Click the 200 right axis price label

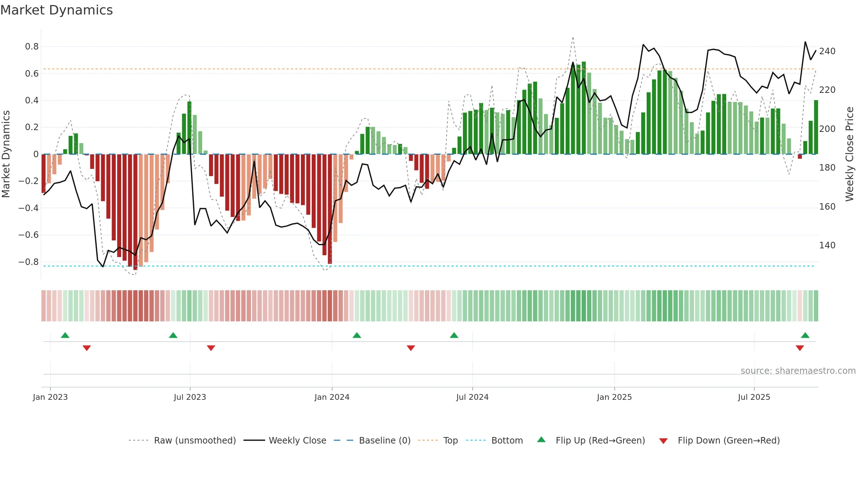827,129
